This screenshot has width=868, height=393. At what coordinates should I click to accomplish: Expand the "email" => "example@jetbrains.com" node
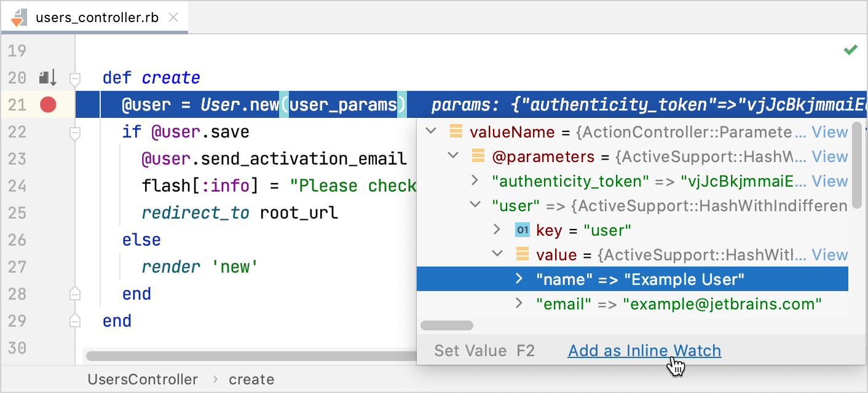(518, 303)
